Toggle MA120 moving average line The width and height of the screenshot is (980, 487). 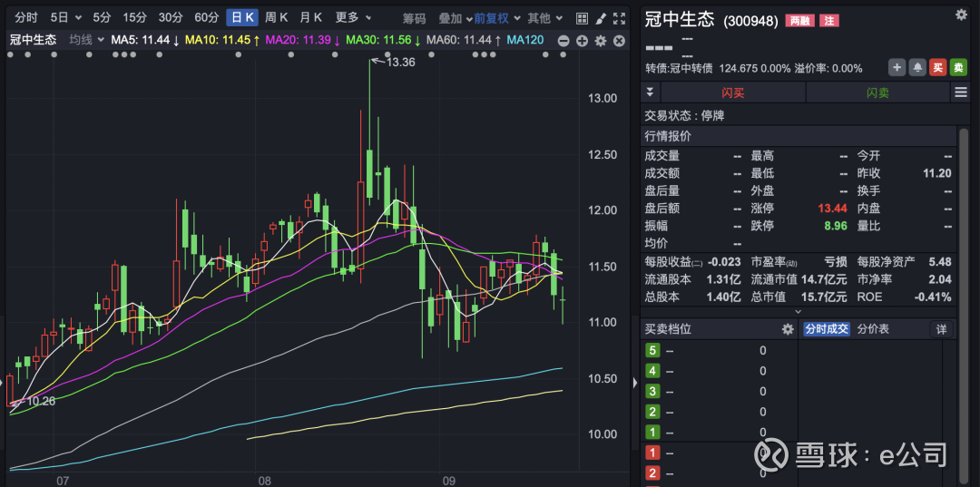[525, 41]
